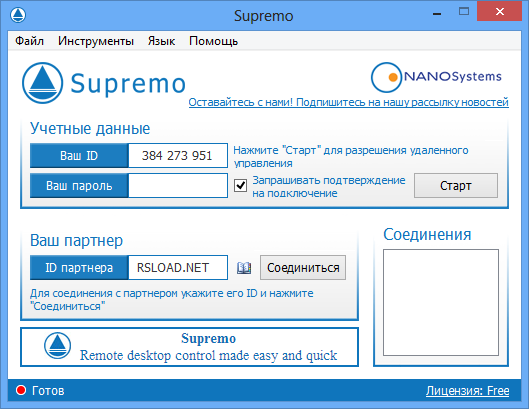The width and height of the screenshot is (529, 409).
Task: Click the ID партнера label
Action: click(x=79, y=268)
